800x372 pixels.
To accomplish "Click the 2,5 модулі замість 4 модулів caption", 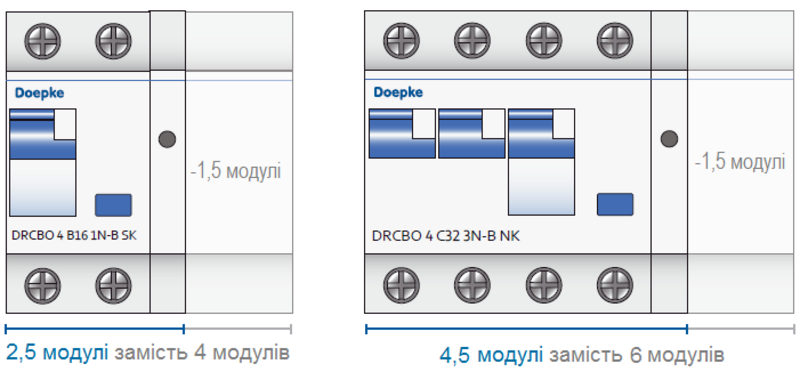I will [x=148, y=352].
